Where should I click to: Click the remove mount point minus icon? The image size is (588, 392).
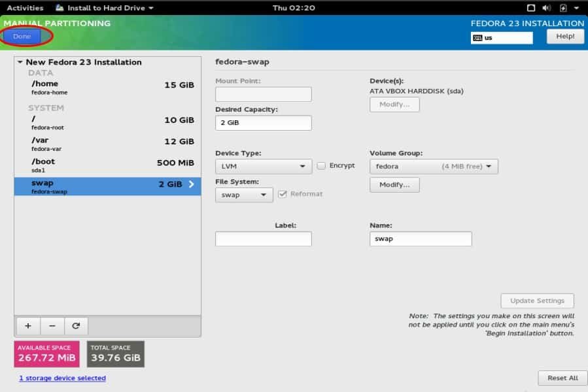[x=52, y=325]
